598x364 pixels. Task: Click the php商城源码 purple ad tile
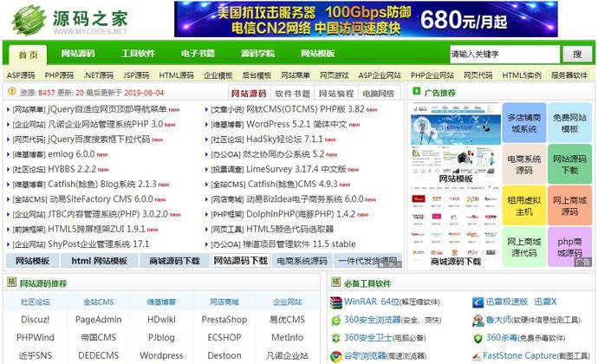pyautogui.click(x=569, y=247)
